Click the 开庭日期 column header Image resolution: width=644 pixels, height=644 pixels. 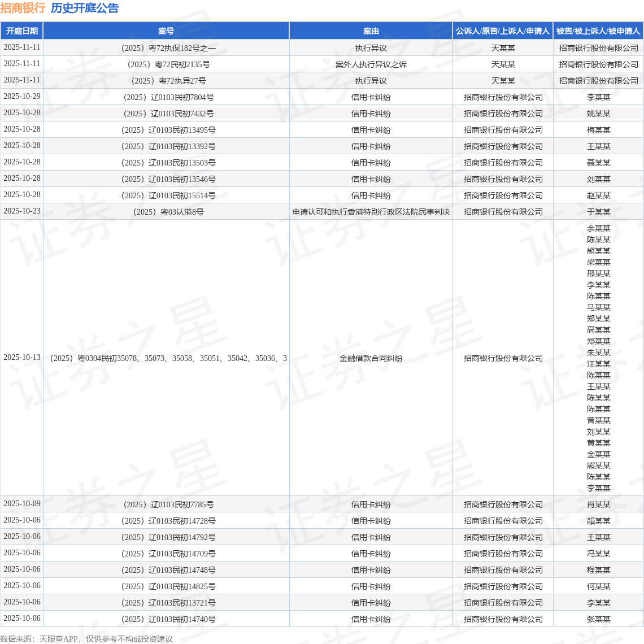click(22, 31)
